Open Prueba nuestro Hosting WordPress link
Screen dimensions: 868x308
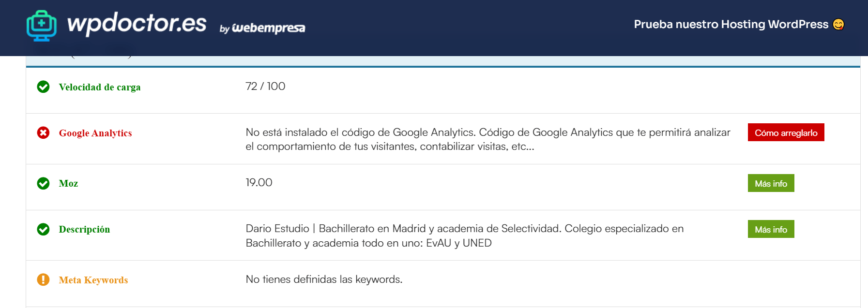(731, 24)
